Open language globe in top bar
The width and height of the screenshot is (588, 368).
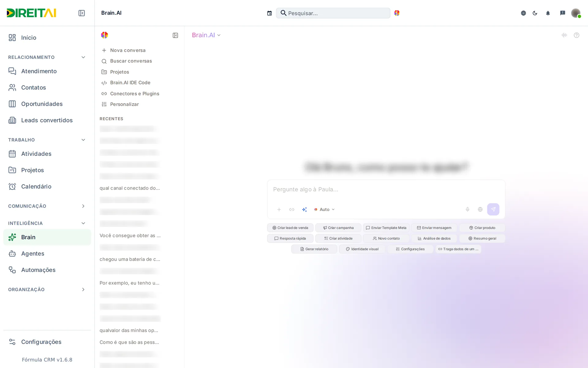point(523,13)
